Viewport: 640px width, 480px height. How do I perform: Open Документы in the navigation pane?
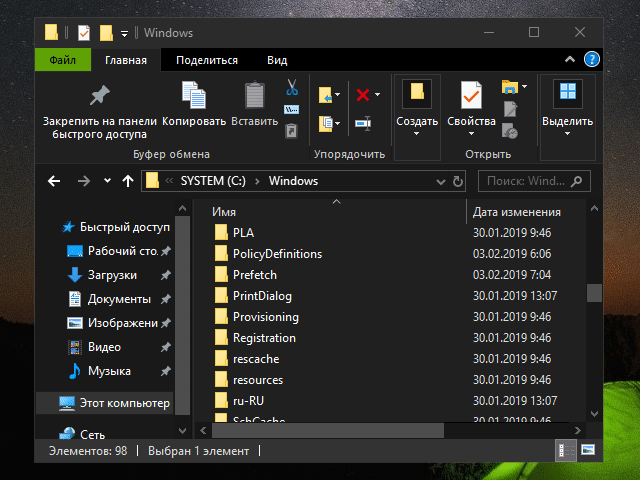click(118, 299)
